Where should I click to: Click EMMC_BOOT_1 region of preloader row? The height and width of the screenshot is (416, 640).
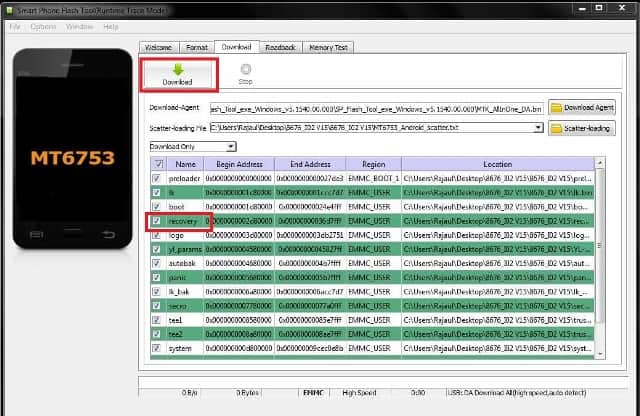click(373, 178)
